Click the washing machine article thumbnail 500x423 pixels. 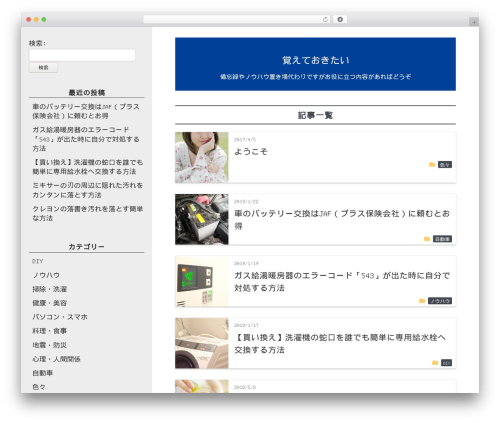point(202,343)
